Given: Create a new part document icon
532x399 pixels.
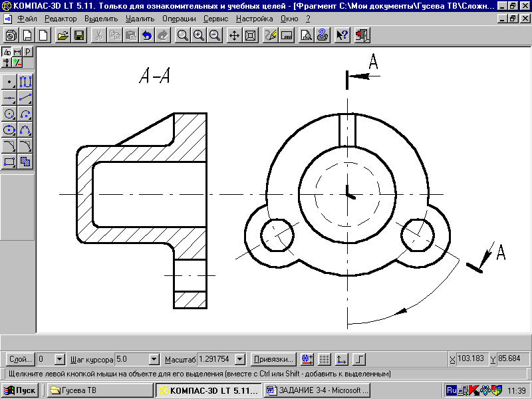Looking at the screenshot, I should 11,35.
